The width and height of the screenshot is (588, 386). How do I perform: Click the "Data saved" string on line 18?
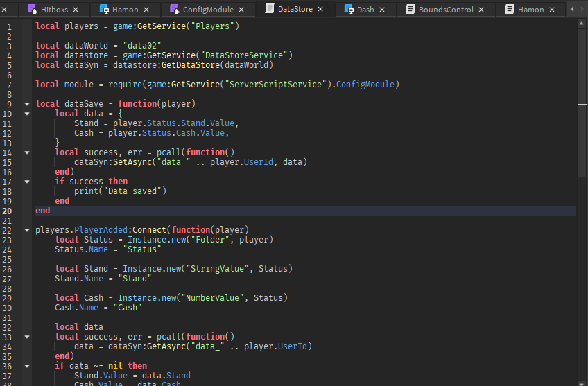tap(132, 191)
